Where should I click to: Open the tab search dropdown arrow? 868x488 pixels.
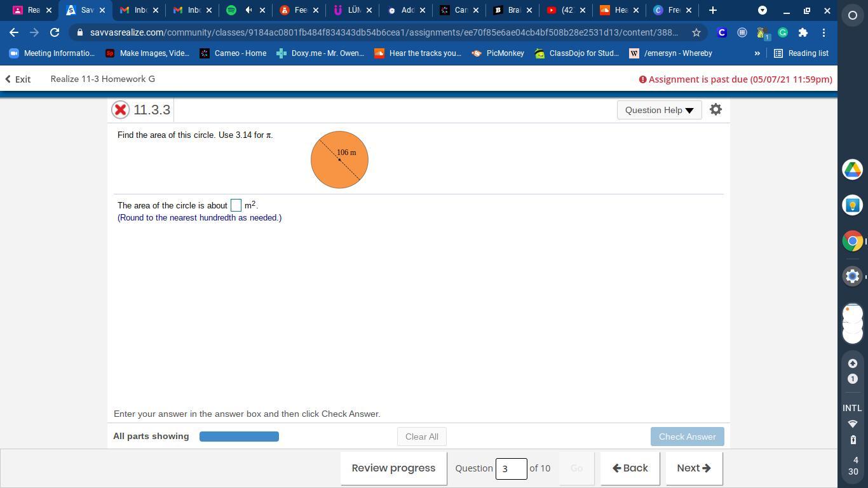pyautogui.click(x=763, y=10)
